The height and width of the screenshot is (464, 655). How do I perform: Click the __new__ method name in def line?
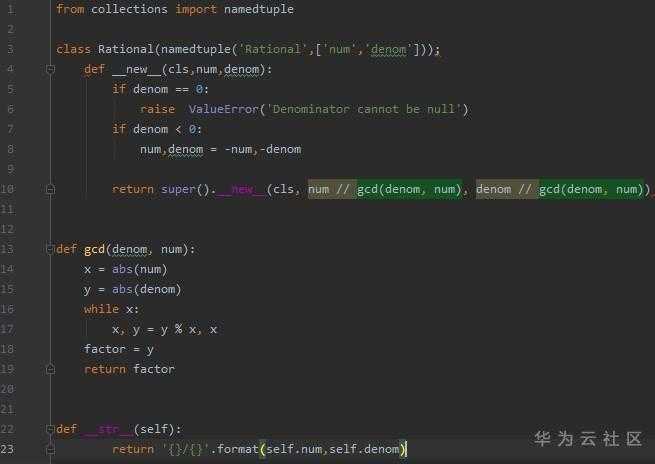point(137,69)
